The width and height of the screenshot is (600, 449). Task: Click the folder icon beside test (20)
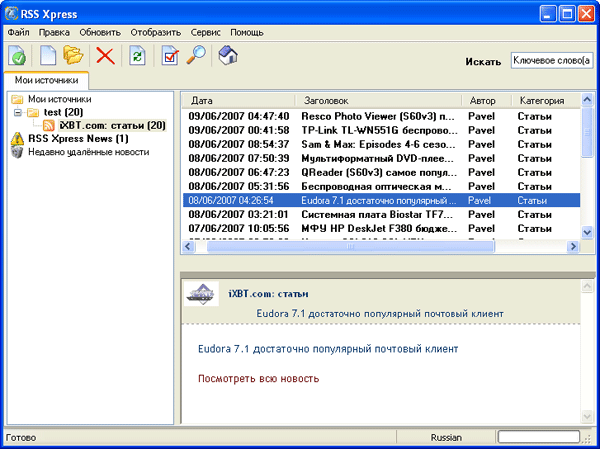33,113
